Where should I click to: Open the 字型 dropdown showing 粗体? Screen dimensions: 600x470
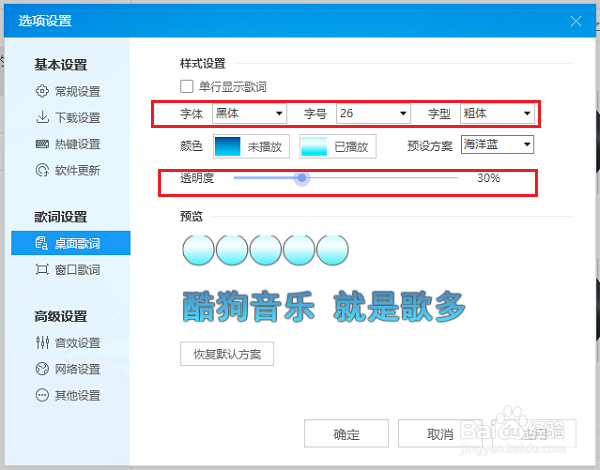497,113
